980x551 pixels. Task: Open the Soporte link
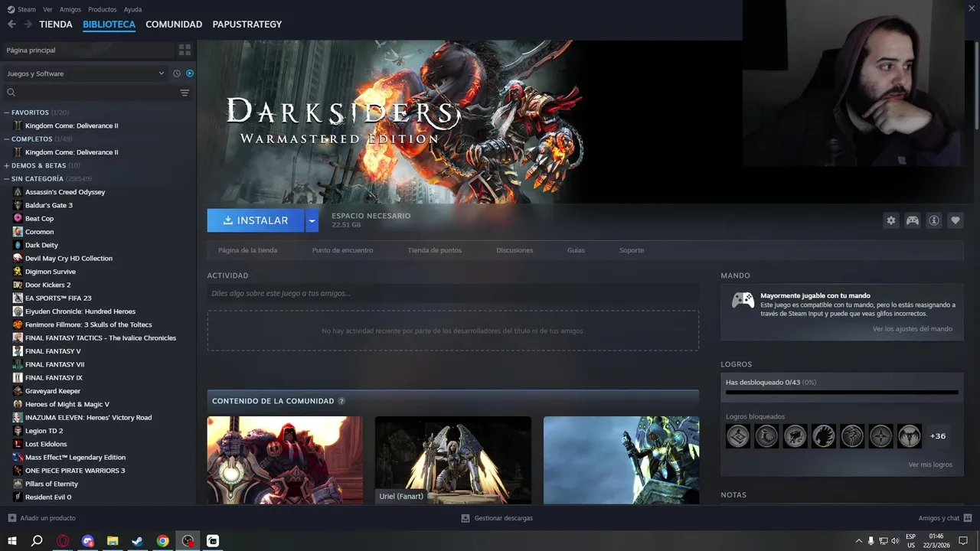click(632, 250)
